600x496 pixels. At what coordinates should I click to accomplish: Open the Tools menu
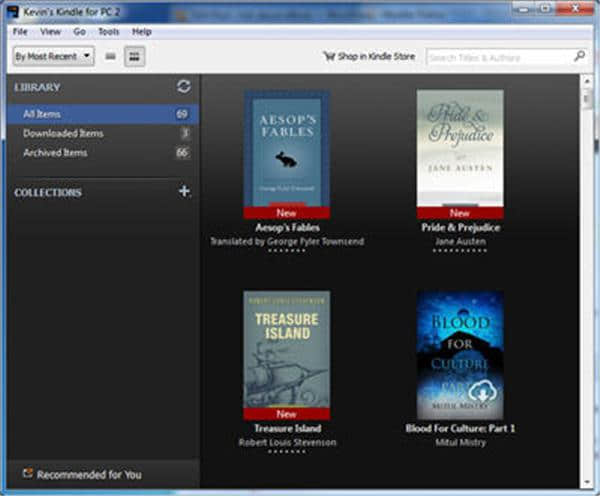(x=108, y=32)
